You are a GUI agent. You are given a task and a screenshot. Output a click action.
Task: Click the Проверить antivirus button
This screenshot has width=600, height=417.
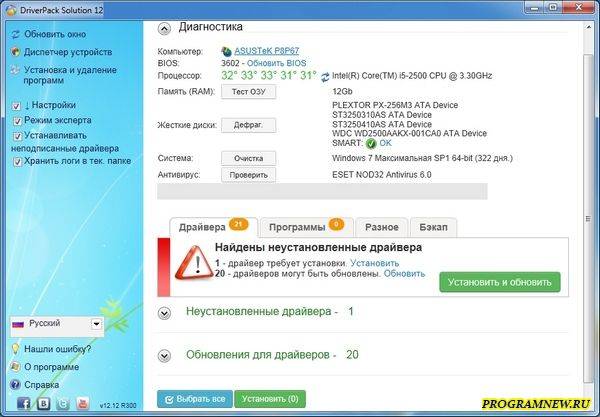click(x=248, y=175)
